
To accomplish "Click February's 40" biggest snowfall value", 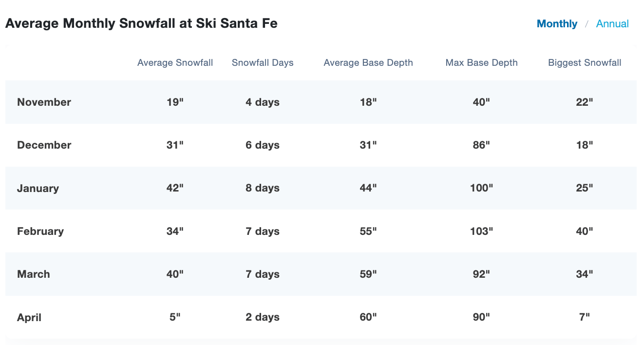I will [x=584, y=231].
